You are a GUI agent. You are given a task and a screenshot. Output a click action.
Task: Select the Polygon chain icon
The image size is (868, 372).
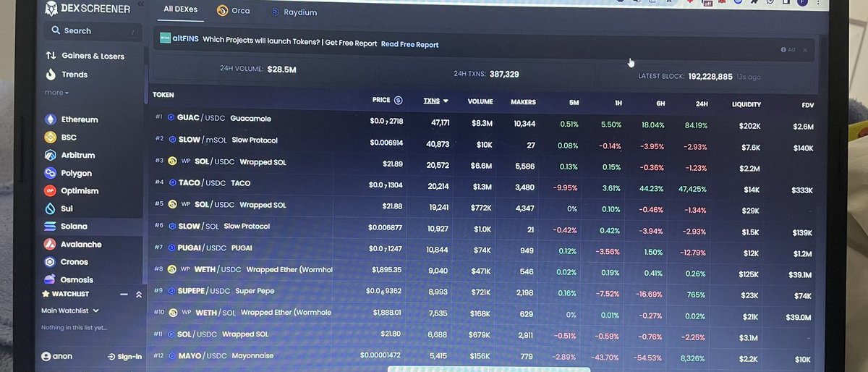(x=50, y=173)
